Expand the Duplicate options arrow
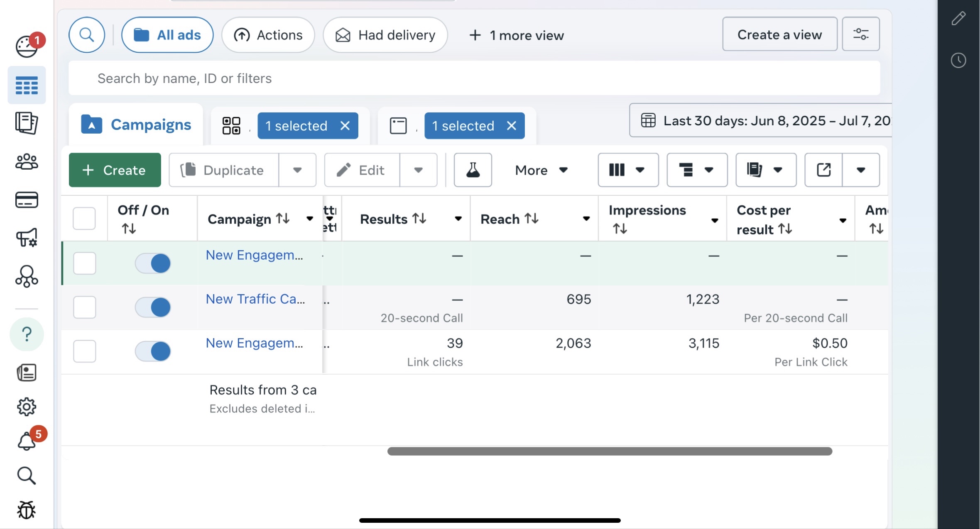 pyautogui.click(x=297, y=170)
